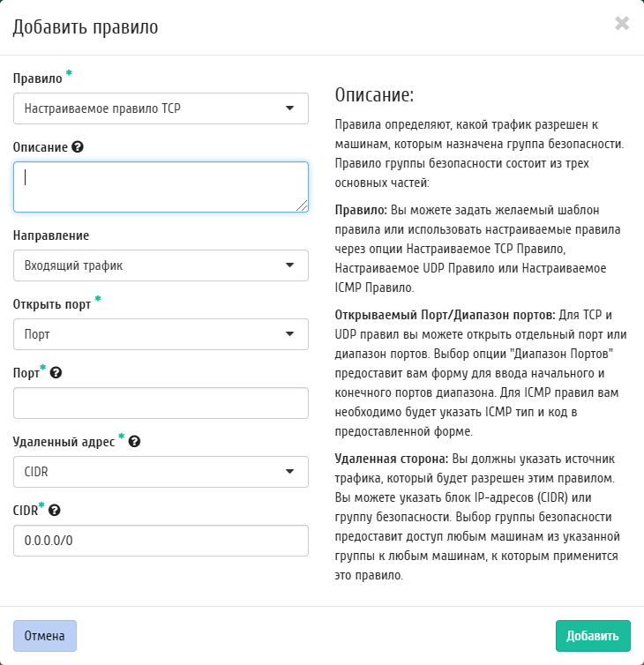The width and height of the screenshot is (644, 665).
Task: Click the Добавить button
Action: tap(593, 636)
